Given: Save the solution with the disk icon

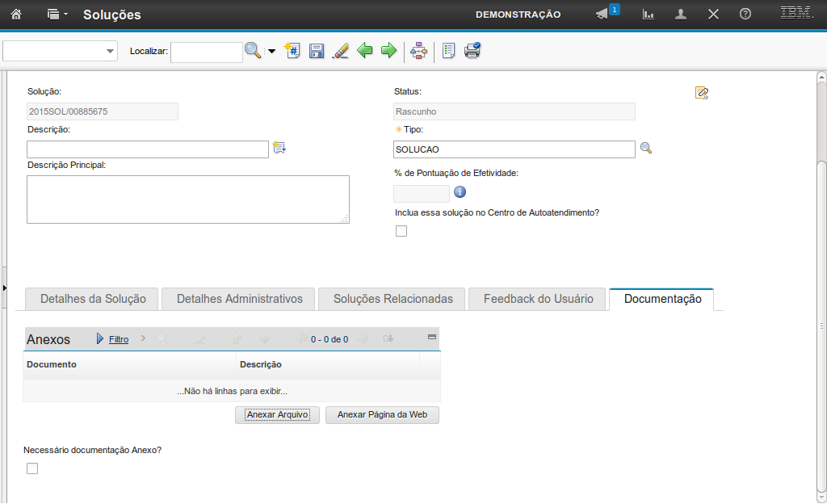Looking at the screenshot, I should pyautogui.click(x=317, y=51).
